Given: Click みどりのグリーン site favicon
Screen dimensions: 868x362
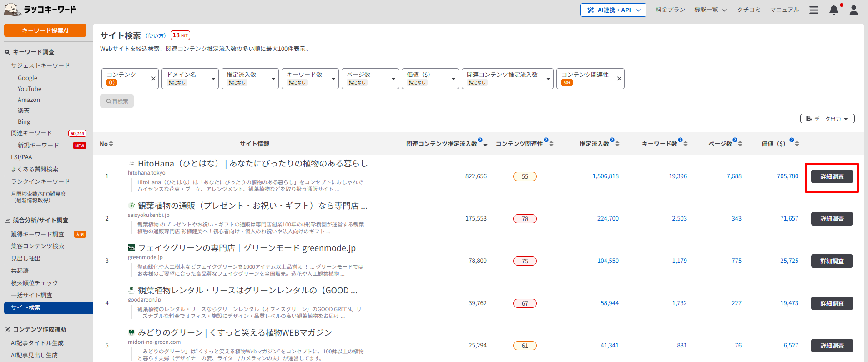Looking at the screenshot, I should [x=131, y=332].
